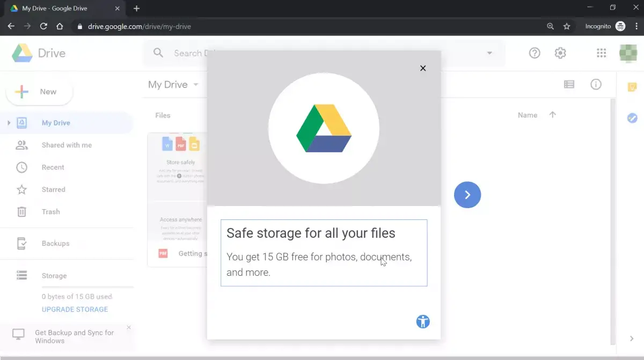644x360 pixels.
Task: Dismiss the Backup and Sync promo
Action: [x=128, y=327]
